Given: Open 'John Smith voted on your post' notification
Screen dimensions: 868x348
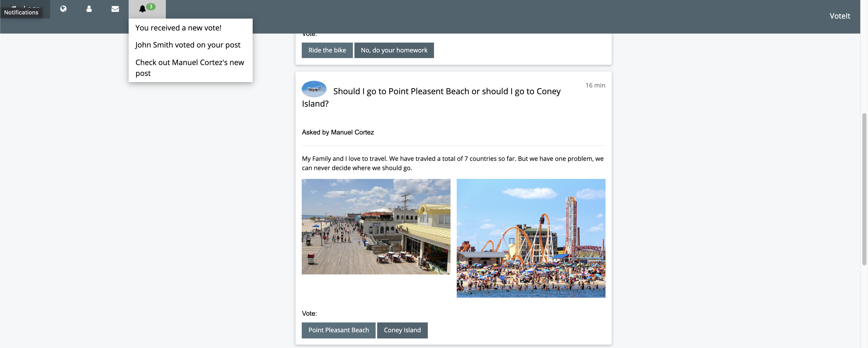Looking at the screenshot, I should point(188,45).
